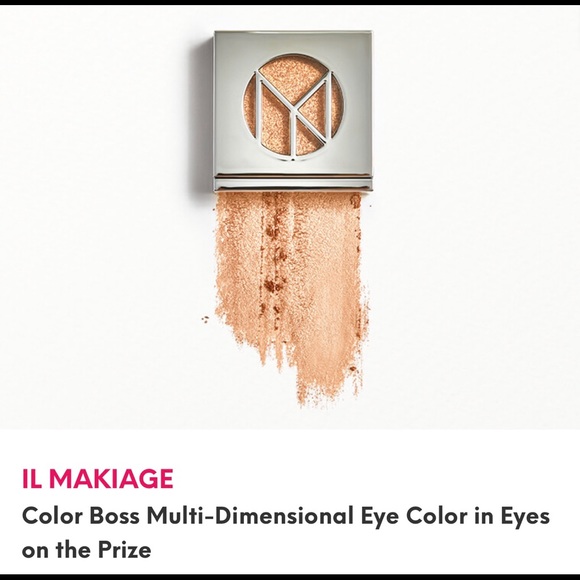This screenshot has width=580, height=580.
Task: Click the circular monogram logo on compact
Action: point(293,107)
